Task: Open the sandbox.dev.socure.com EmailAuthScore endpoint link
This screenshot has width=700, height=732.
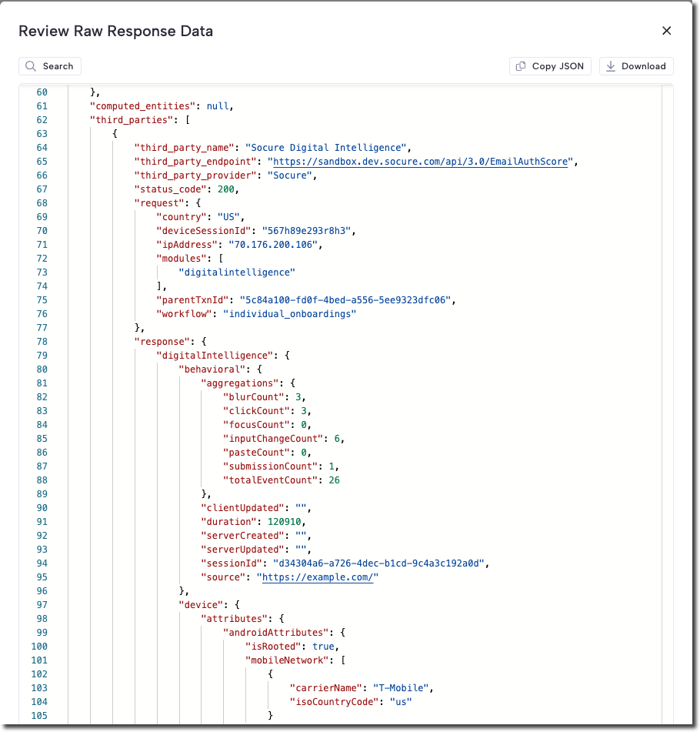Action: click(420, 162)
